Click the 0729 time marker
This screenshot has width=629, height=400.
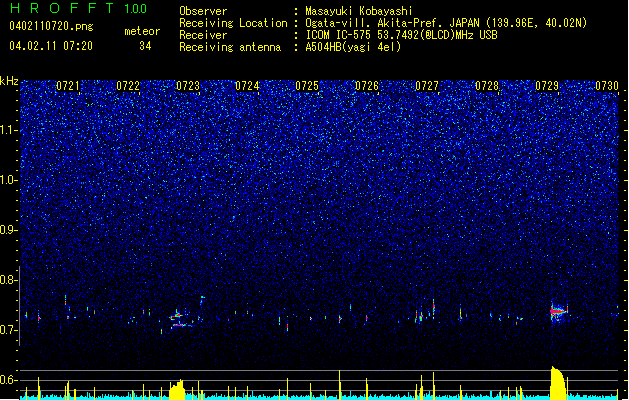click(547, 86)
